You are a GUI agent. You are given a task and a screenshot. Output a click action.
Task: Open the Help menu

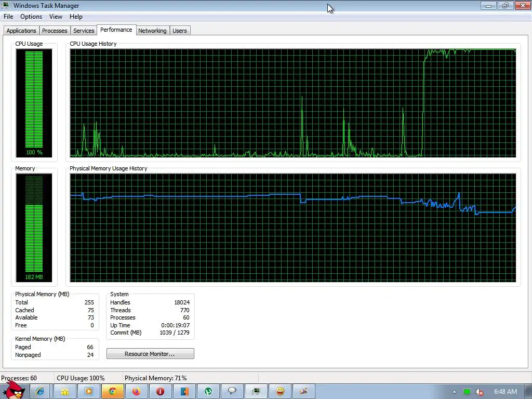76,17
